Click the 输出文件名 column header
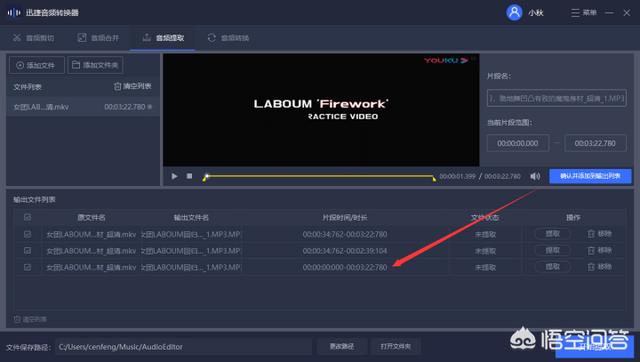The image size is (640, 362). [191, 218]
